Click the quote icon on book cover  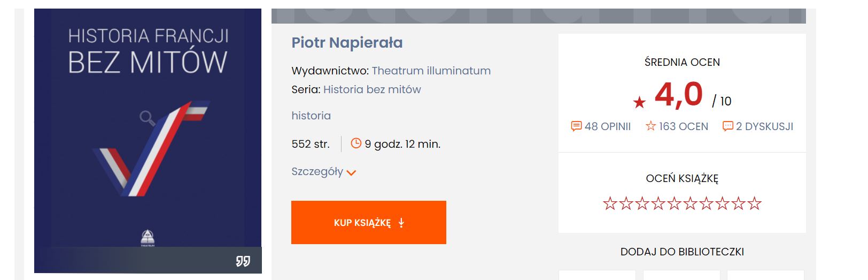(243, 261)
